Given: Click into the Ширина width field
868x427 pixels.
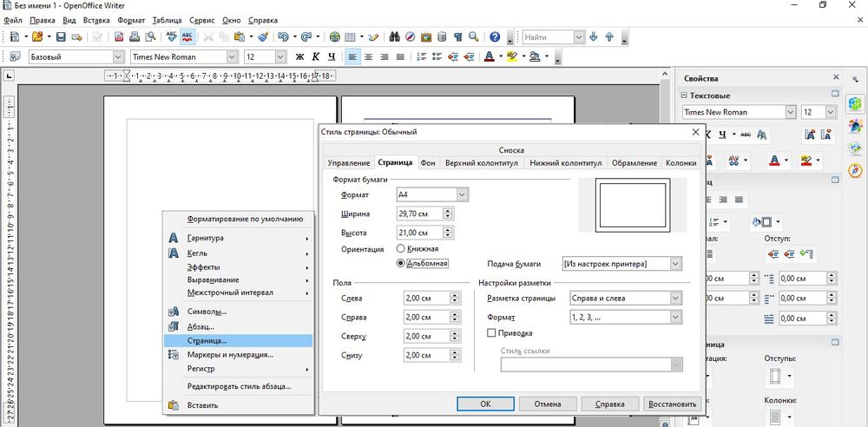Looking at the screenshot, I should click(418, 213).
